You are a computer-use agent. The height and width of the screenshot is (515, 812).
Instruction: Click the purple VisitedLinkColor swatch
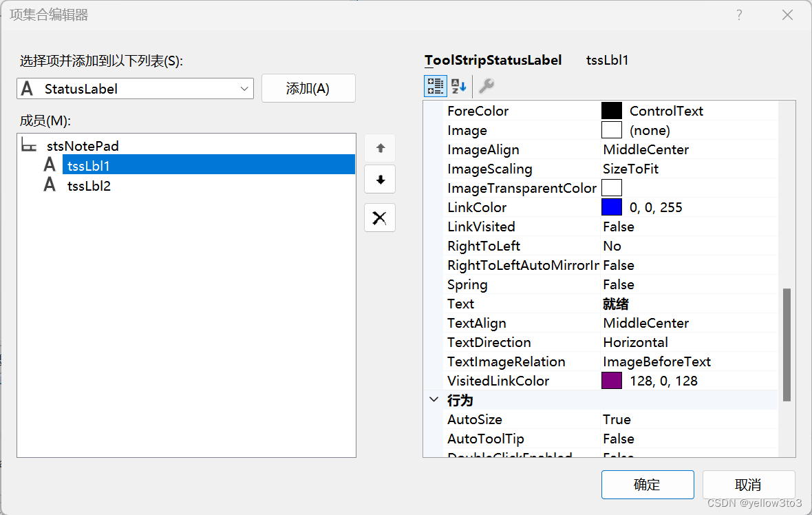click(x=611, y=380)
